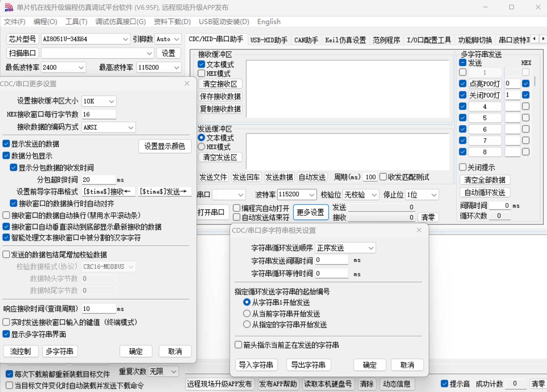Click the 发送 counter progress bar
547x392 pixels.
[382, 207]
